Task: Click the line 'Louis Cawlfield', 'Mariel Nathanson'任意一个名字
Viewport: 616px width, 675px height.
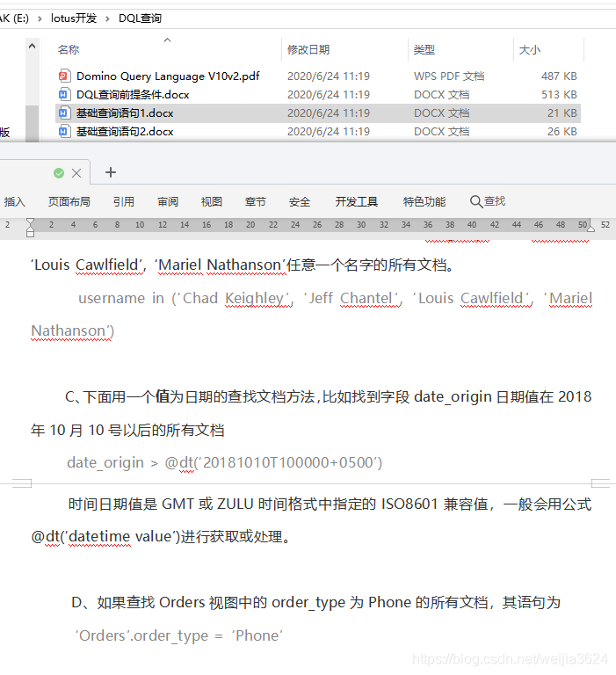Action: coord(242,265)
